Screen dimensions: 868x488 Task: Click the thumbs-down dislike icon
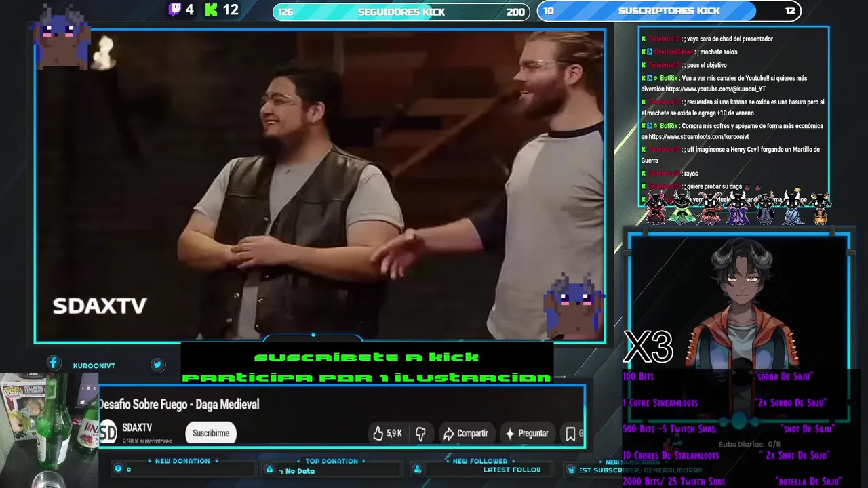[x=420, y=433]
